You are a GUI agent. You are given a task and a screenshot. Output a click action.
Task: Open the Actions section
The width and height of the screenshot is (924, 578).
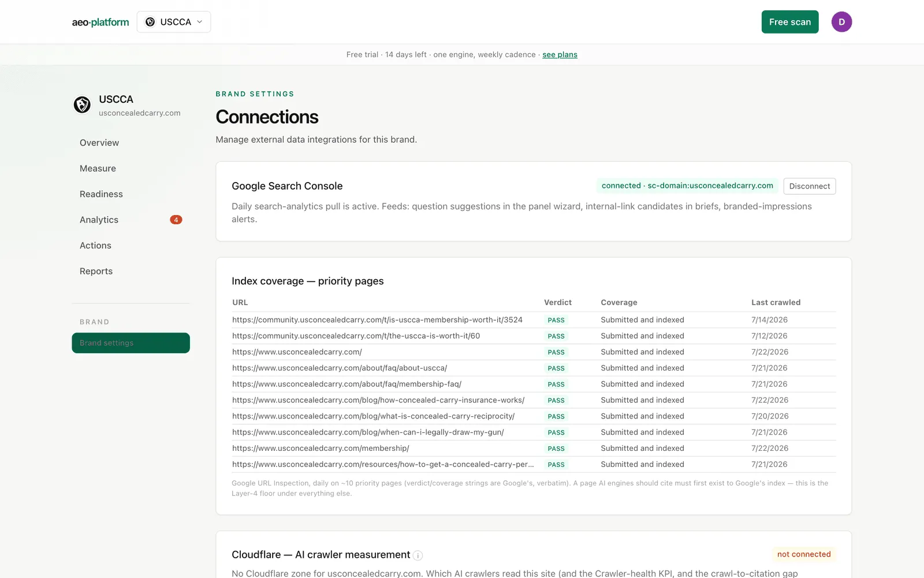95,246
